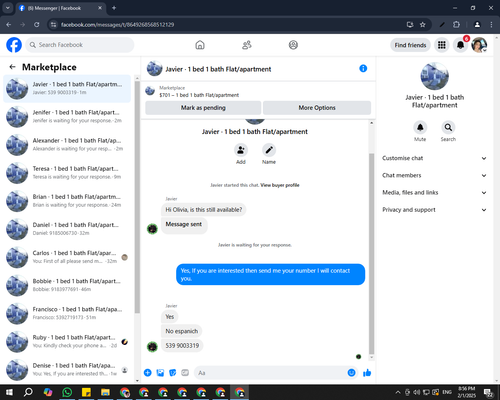Open Denise conversation in the list

67,370
